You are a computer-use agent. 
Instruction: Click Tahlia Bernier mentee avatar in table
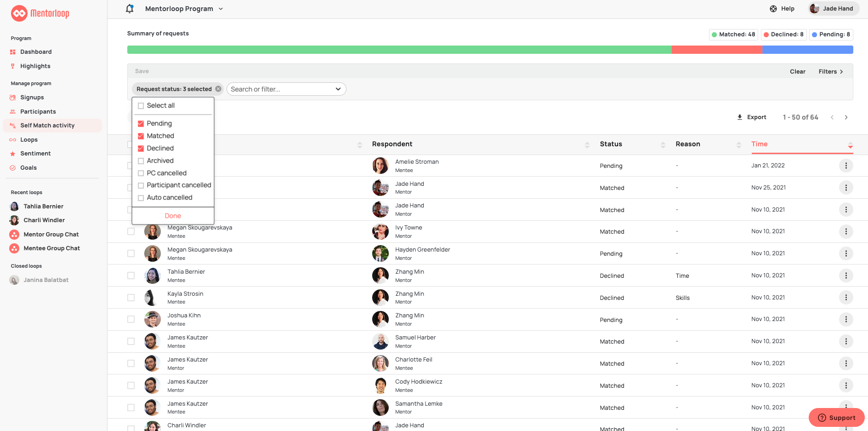(x=153, y=276)
